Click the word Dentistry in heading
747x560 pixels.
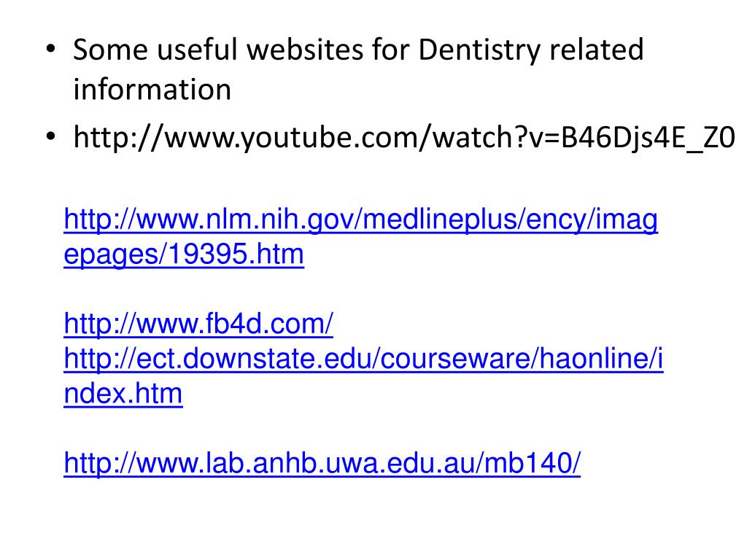pyautogui.click(x=479, y=50)
